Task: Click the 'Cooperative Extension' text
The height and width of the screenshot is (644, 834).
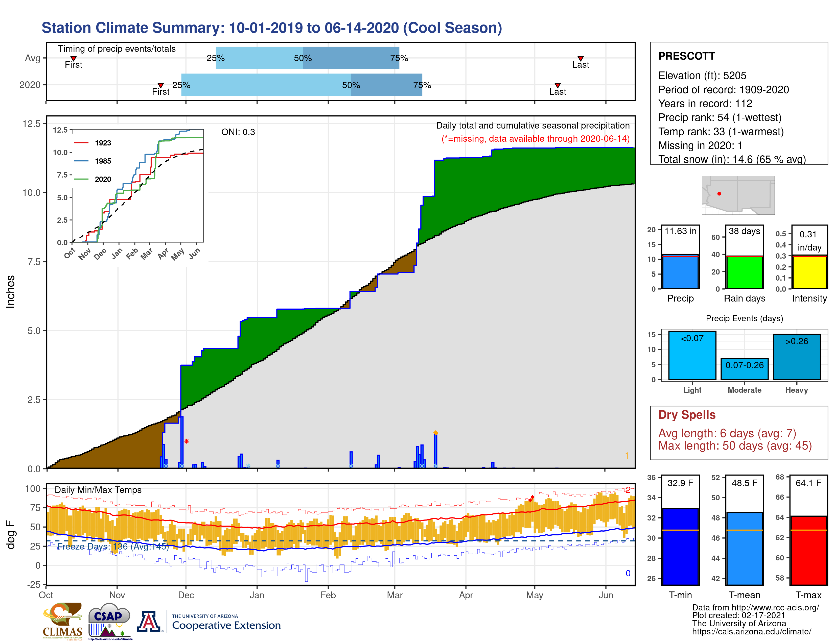Action: [226, 625]
